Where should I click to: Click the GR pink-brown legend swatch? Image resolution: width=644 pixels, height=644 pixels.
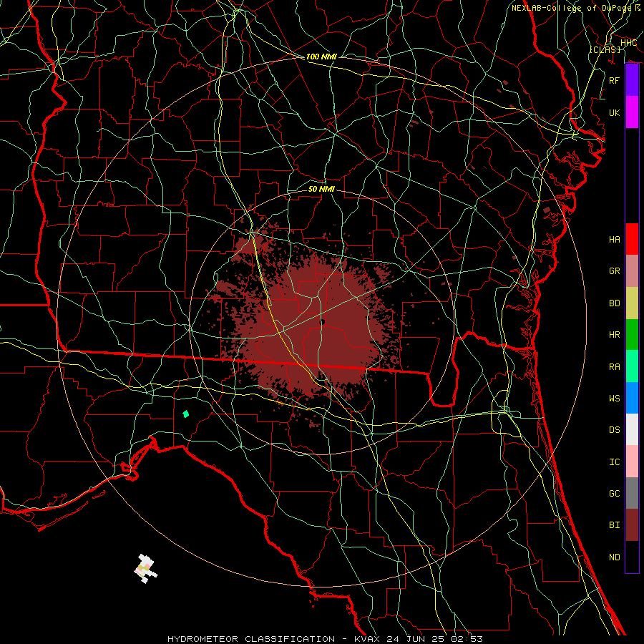[632, 271]
